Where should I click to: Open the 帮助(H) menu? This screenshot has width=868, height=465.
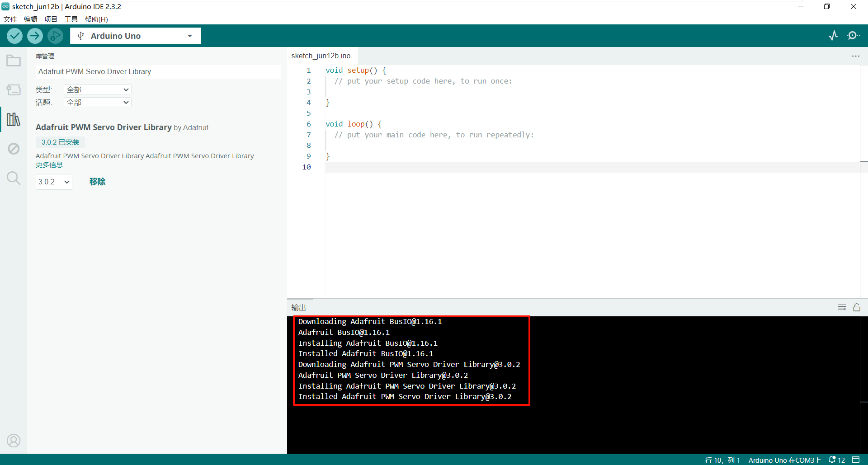tap(96, 19)
